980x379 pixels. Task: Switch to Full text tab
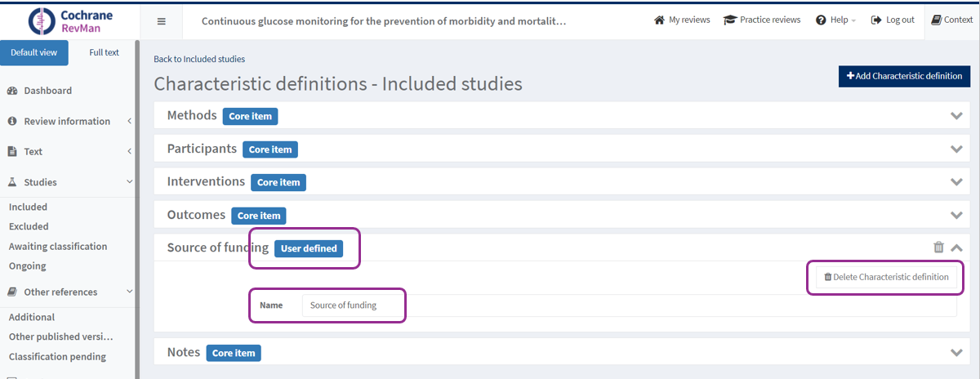click(104, 52)
